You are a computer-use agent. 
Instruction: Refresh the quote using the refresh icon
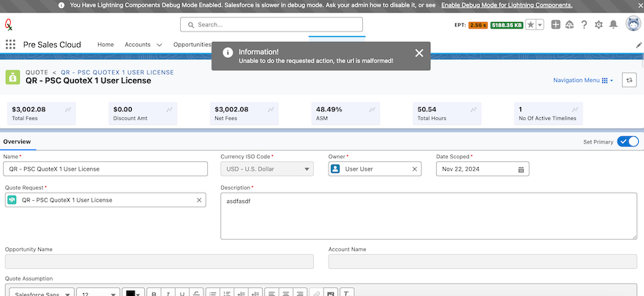[x=629, y=81]
